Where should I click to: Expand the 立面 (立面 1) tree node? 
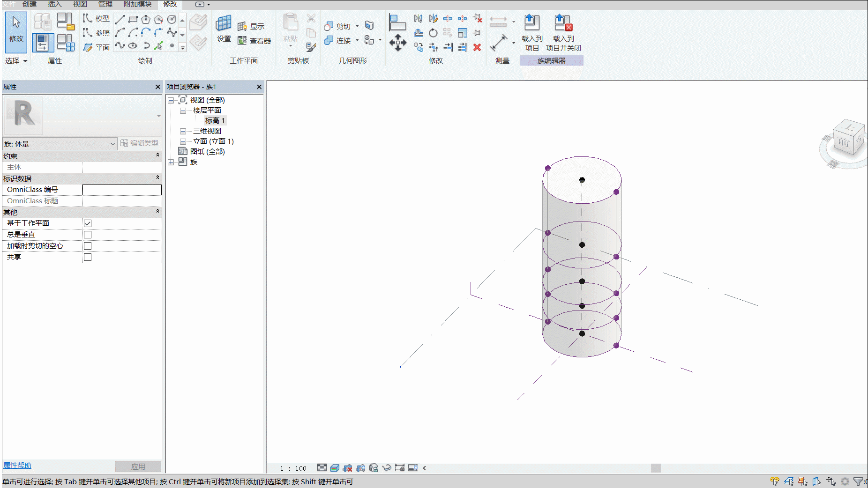(183, 141)
